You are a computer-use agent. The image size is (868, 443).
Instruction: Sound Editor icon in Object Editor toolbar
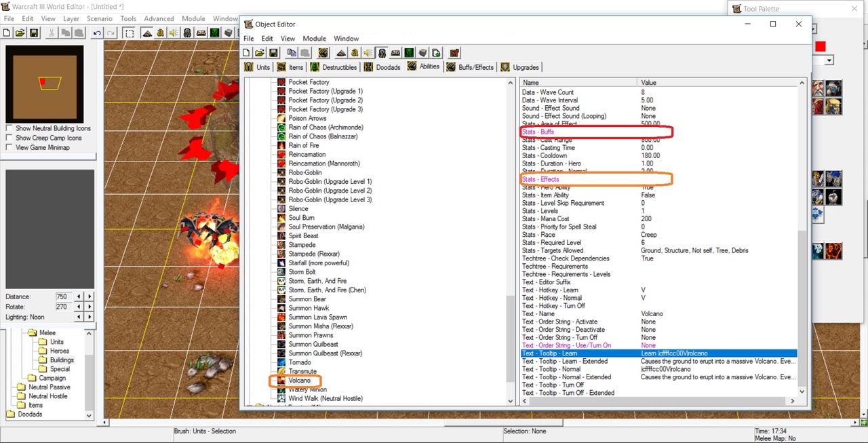coord(368,53)
